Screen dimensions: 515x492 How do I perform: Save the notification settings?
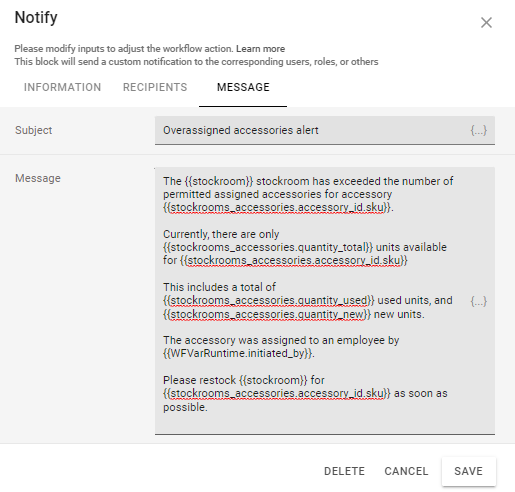[469, 471]
